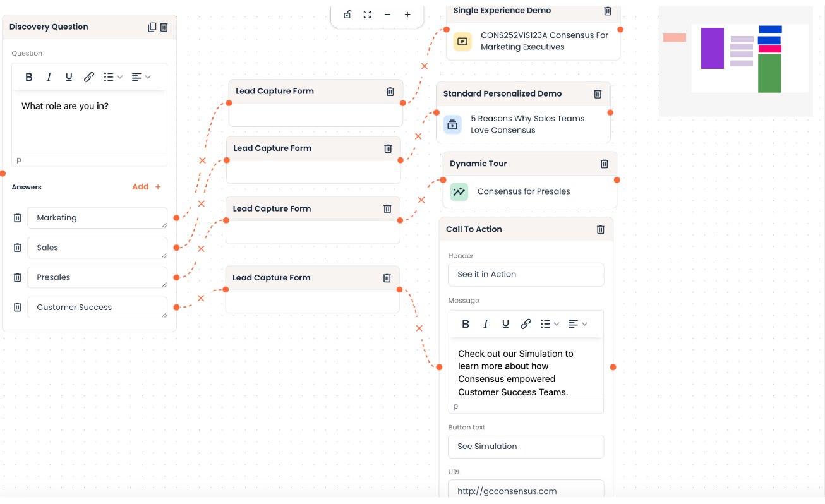This screenshot has width=825, height=504.
Task: Select 'CONS252VIS123A Consensus For Marketing Executives' text
Action: pyautogui.click(x=545, y=41)
